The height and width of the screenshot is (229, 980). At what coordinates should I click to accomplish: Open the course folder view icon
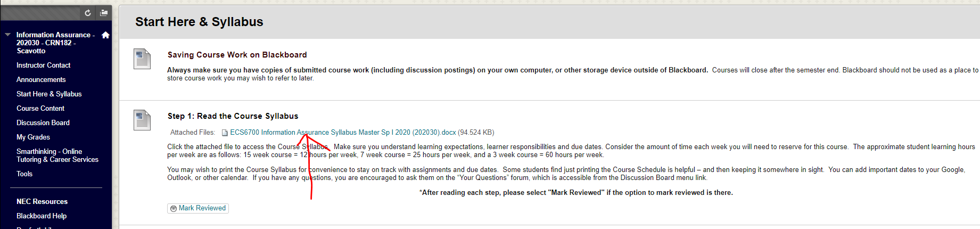(x=104, y=13)
